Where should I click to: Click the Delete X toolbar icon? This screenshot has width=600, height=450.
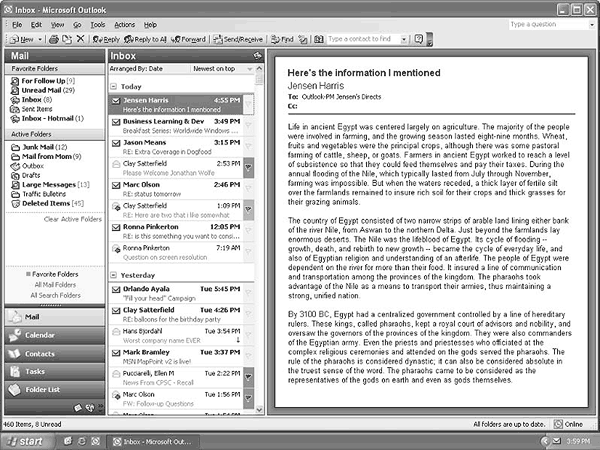[80, 39]
